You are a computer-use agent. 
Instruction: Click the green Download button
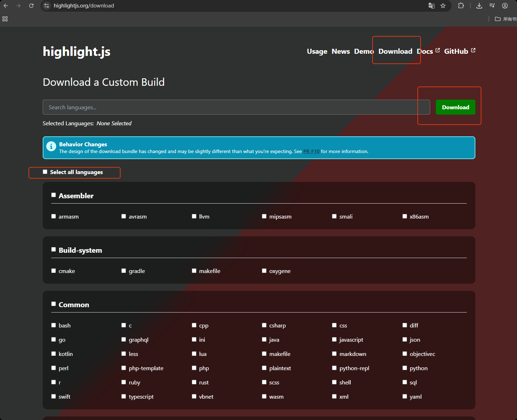click(x=455, y=107)
